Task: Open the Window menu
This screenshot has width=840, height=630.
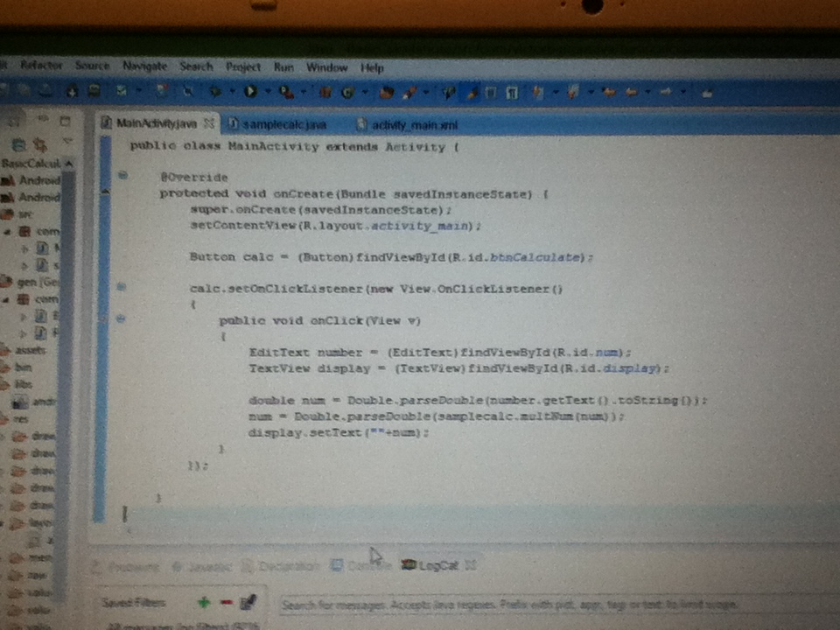Action: click(326, 67)
